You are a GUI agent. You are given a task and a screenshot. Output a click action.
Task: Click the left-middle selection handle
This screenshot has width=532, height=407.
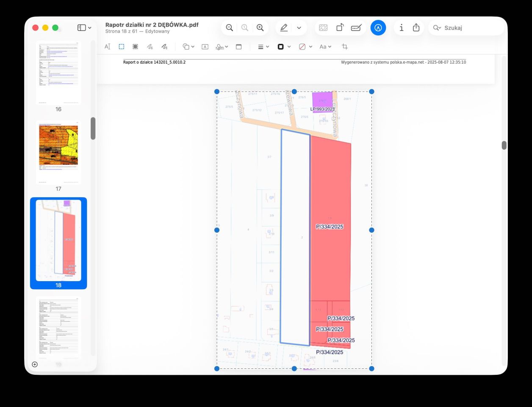click(x=217, y=230)
